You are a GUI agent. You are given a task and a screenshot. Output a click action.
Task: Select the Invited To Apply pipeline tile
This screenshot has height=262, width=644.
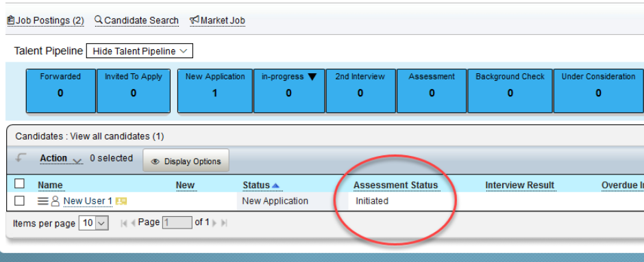134,90
